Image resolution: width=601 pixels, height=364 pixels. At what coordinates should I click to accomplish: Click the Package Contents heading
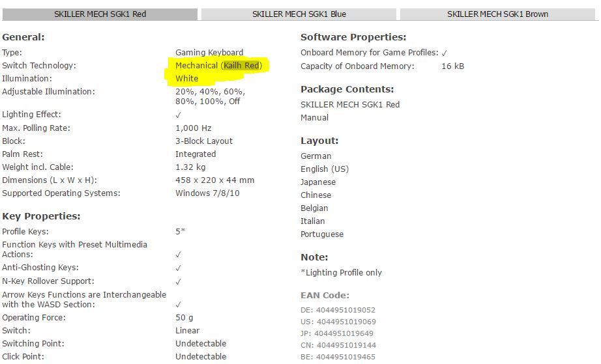[x=347, y=89]
